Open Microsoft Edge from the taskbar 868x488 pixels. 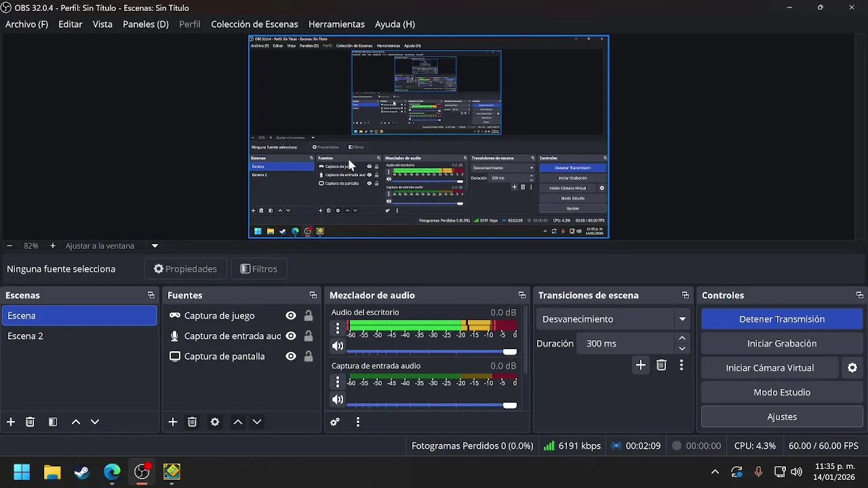click(112, 472)
